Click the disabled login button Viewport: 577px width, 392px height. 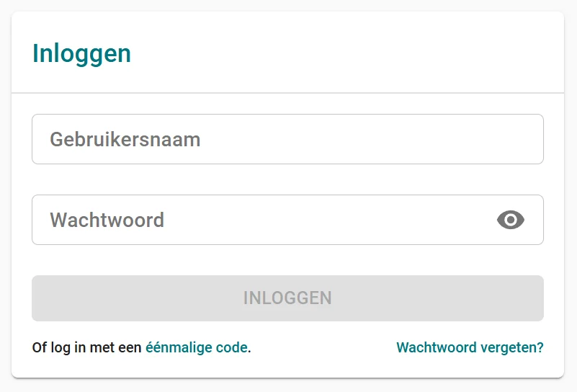[287, 298]
